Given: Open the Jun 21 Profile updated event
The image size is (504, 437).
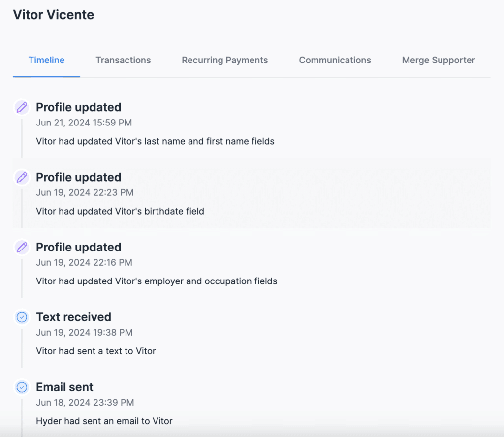Looking at the screenshot, I should 78,107.
